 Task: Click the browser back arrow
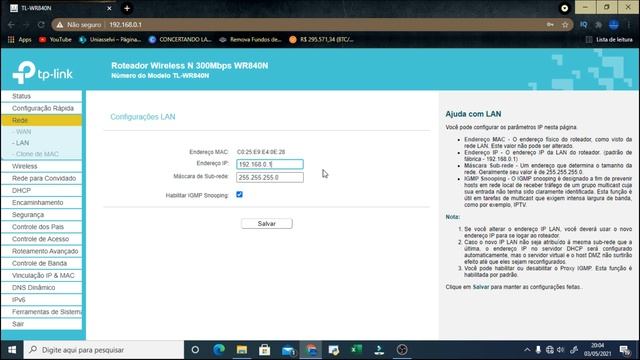[x=11, y=24]
